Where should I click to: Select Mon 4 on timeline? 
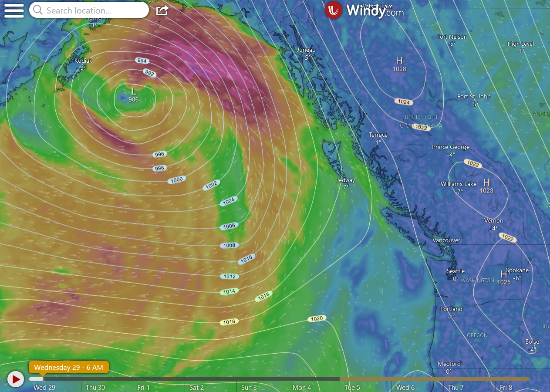(x=302, y=387)
